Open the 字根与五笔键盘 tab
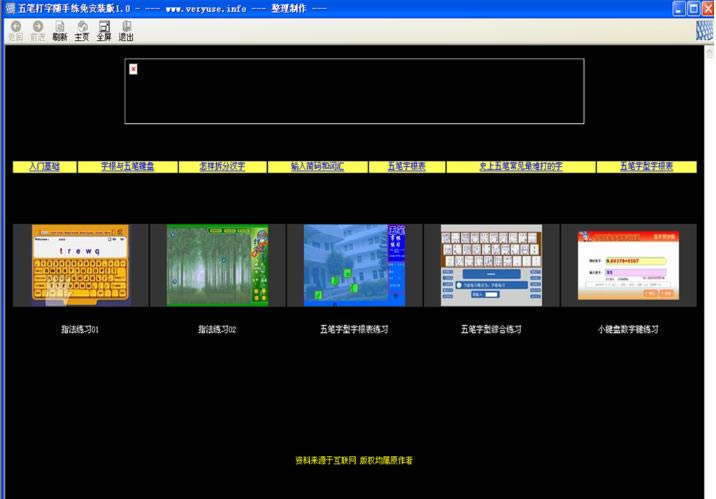 127,167
